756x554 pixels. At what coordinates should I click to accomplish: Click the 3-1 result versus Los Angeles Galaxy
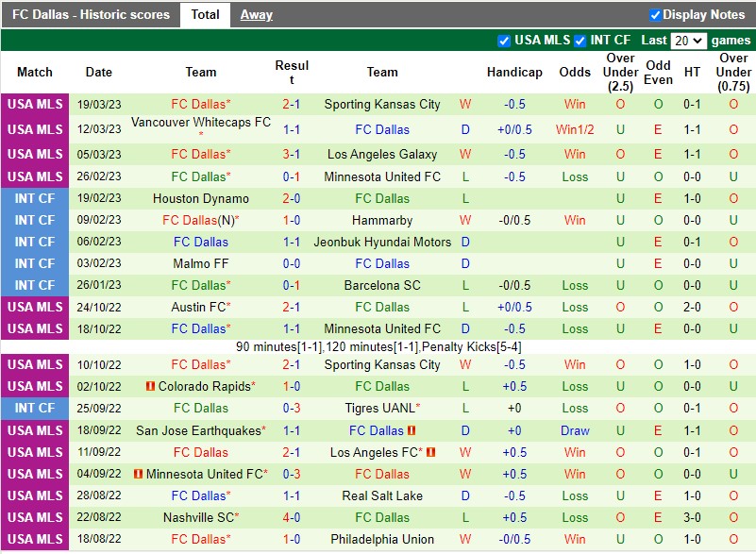pyautogui.click(x=292, y=154)
